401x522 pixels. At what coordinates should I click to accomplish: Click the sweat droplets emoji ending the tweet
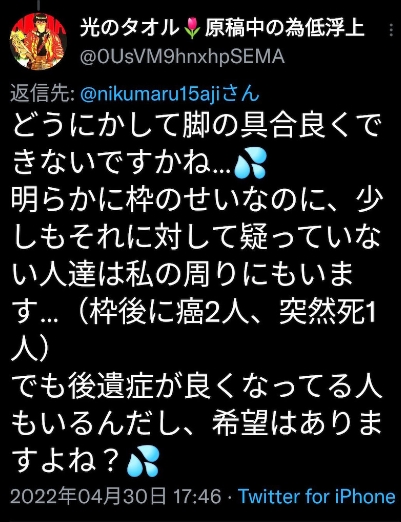(x=143, y=462)
